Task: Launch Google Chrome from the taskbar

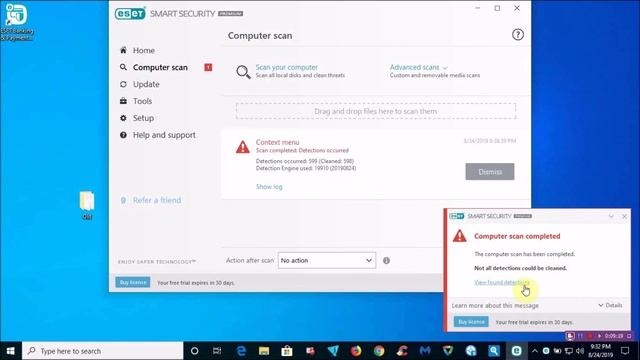Action: coord(379,351)
